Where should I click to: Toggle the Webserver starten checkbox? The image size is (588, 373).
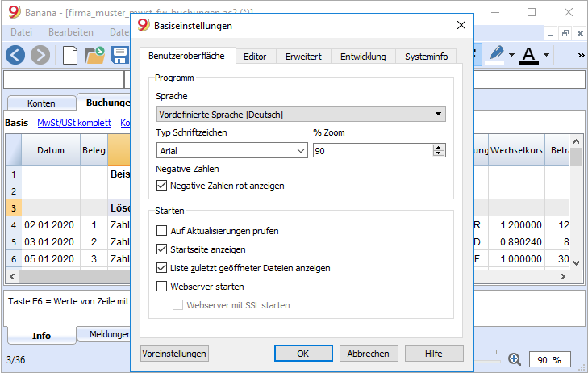(161, 287)
